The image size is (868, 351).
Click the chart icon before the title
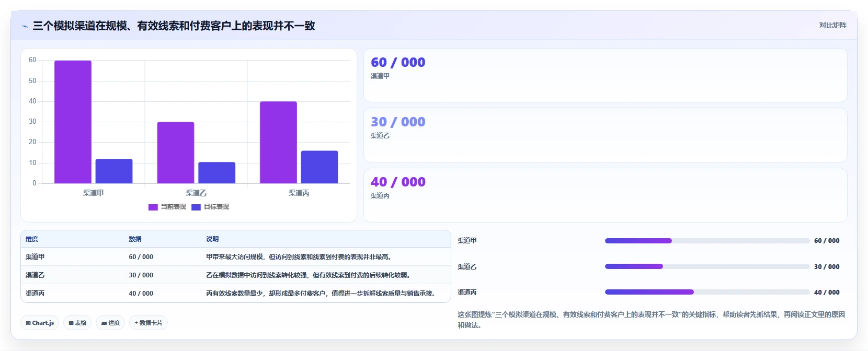coord(25,26)
